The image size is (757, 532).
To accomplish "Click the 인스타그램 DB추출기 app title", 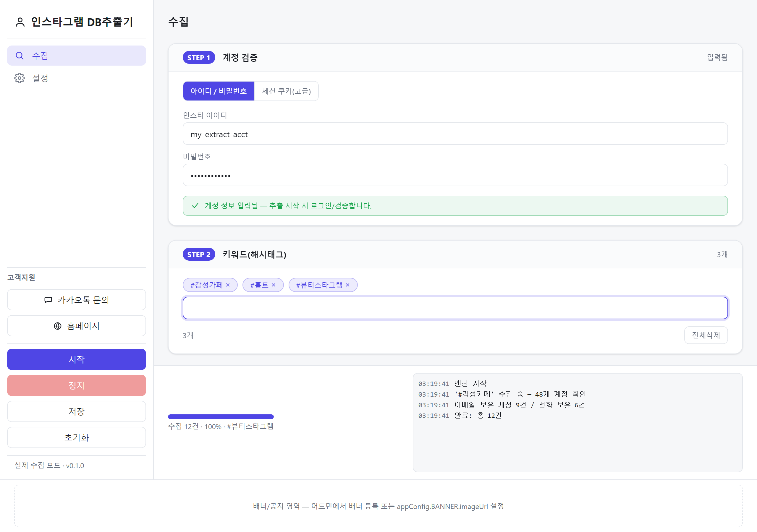I will tap(82, 22).
